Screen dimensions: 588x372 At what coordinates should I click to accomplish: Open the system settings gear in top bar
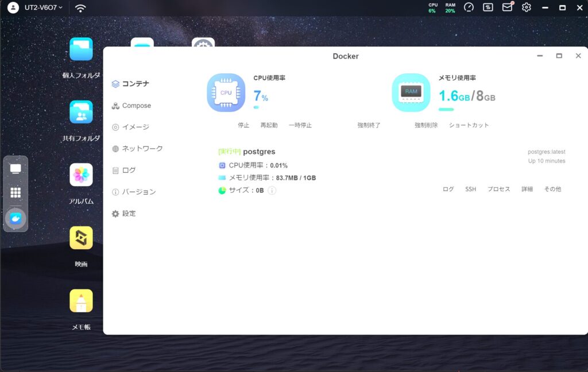tap(527, 7)
